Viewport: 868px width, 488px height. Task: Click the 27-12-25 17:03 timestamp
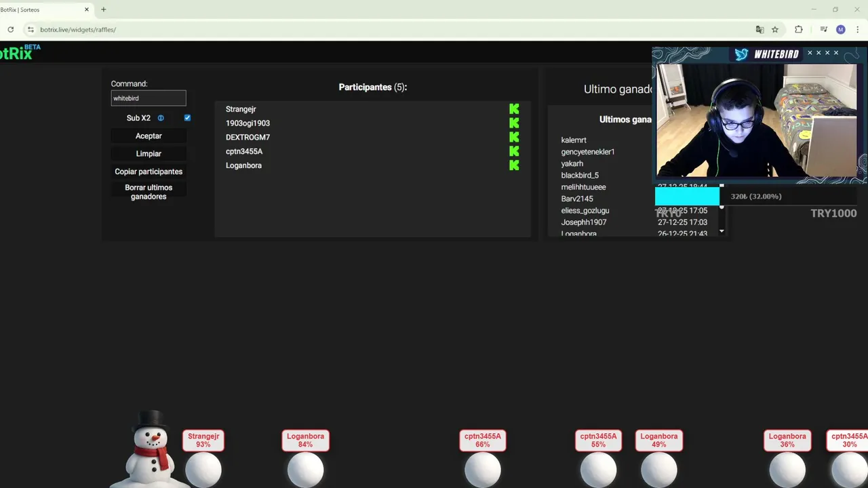coord(682,222)
